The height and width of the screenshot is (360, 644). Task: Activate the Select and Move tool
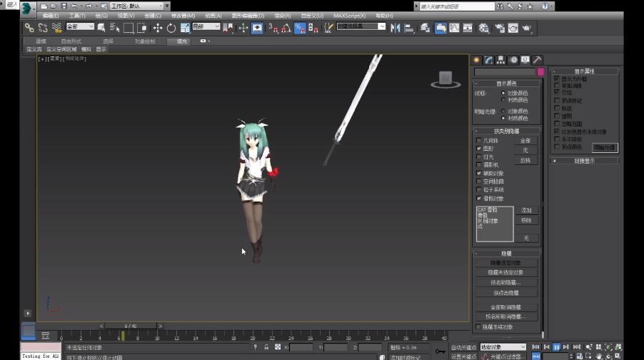point(157,28)
